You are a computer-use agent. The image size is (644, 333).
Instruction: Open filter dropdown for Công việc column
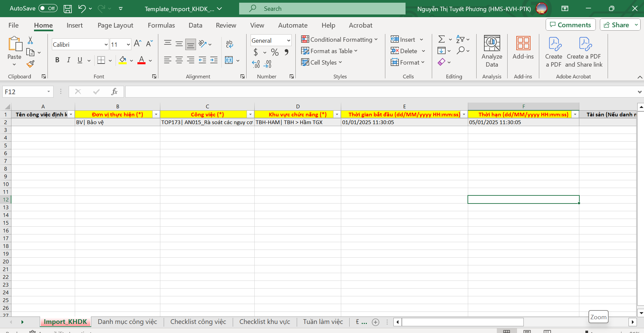[x=250, y=115]
